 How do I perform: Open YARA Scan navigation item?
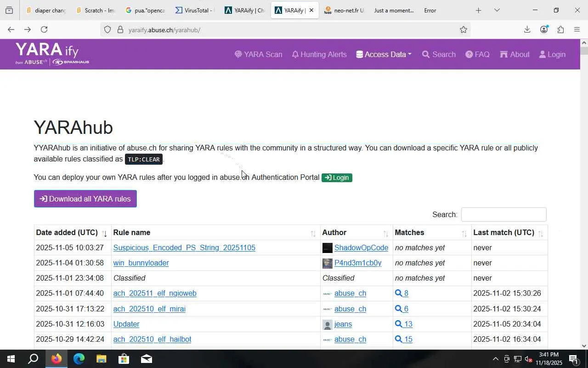258,54
